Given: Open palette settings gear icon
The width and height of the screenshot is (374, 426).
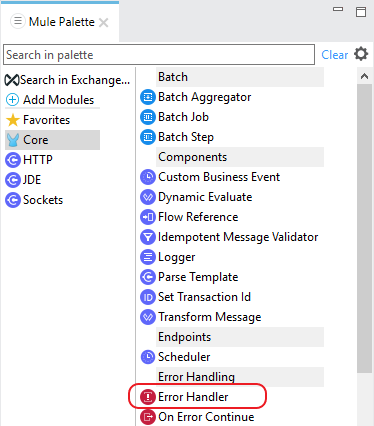Looking at the screenshot, I should pyautogui.click(x=361, y=54).
